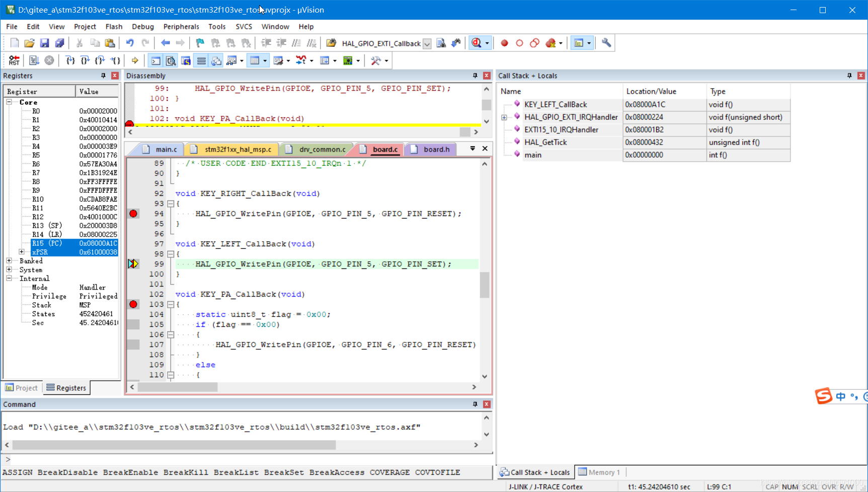Click the Show Next Statement arrow icon

point(135,60)
